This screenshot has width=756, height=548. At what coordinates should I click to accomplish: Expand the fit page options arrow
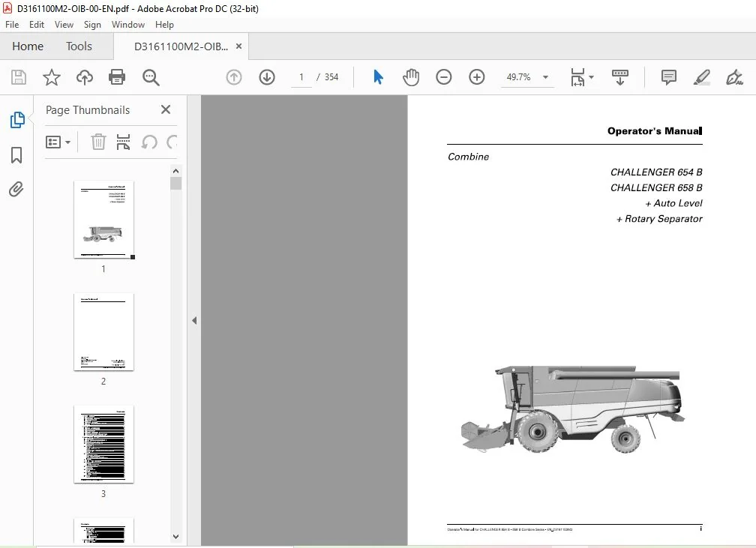pyautogui.click(x=592, y=77)
